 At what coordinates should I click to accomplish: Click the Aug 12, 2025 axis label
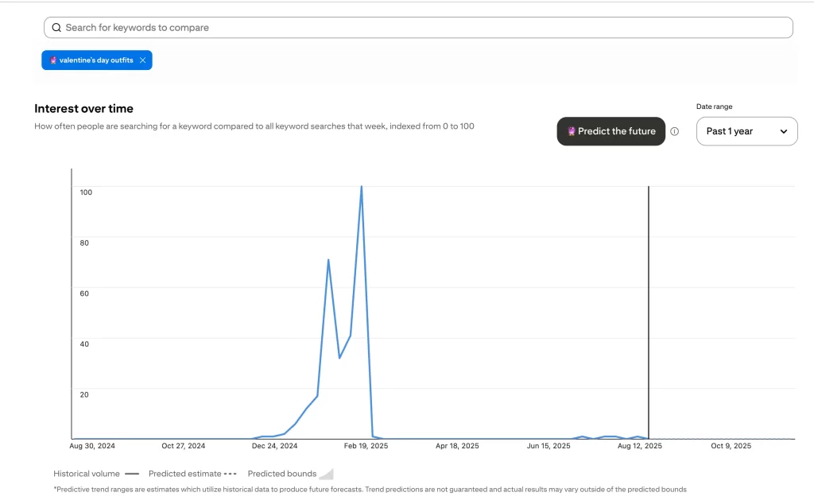(640, 446)
